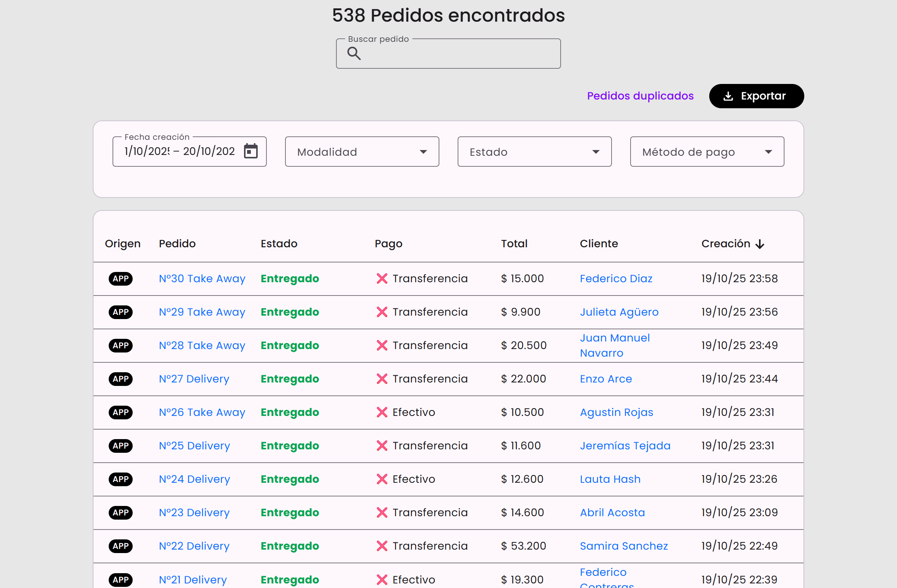Click the red X for order Nº22
Image resolution: width=897 pixels, height=588 pixels.
coord(382,546)
